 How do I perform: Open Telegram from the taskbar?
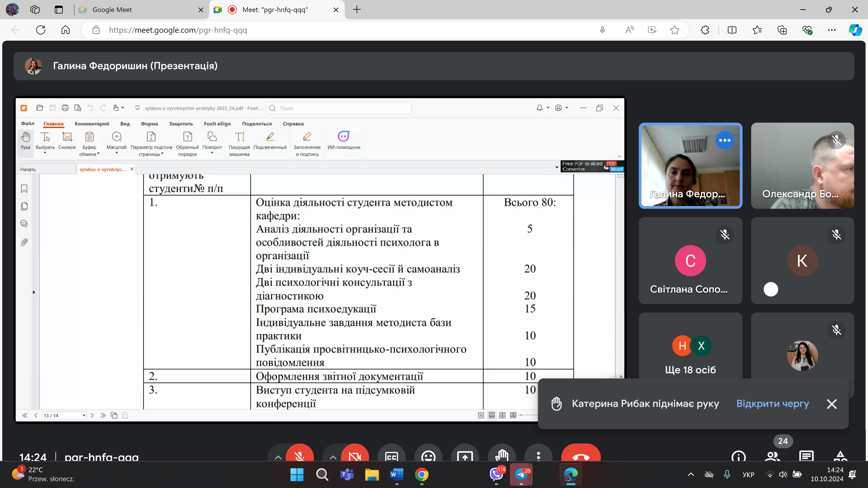pos(521,474)
